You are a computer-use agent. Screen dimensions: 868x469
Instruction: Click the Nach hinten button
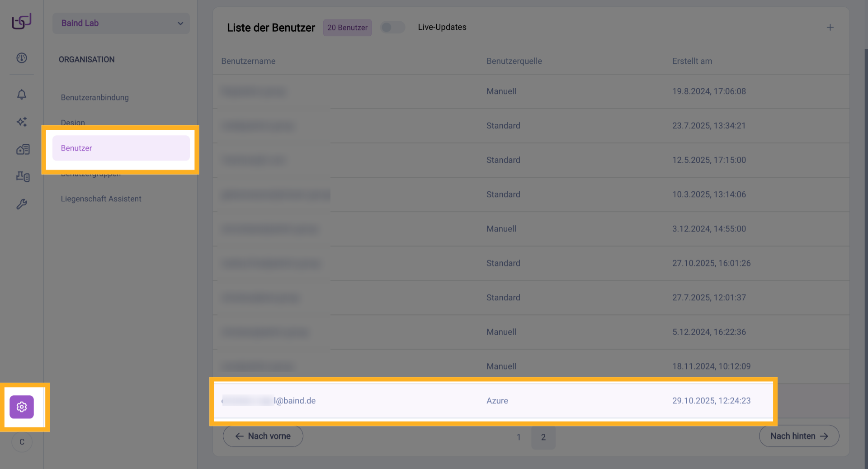[x=799, y=436]
